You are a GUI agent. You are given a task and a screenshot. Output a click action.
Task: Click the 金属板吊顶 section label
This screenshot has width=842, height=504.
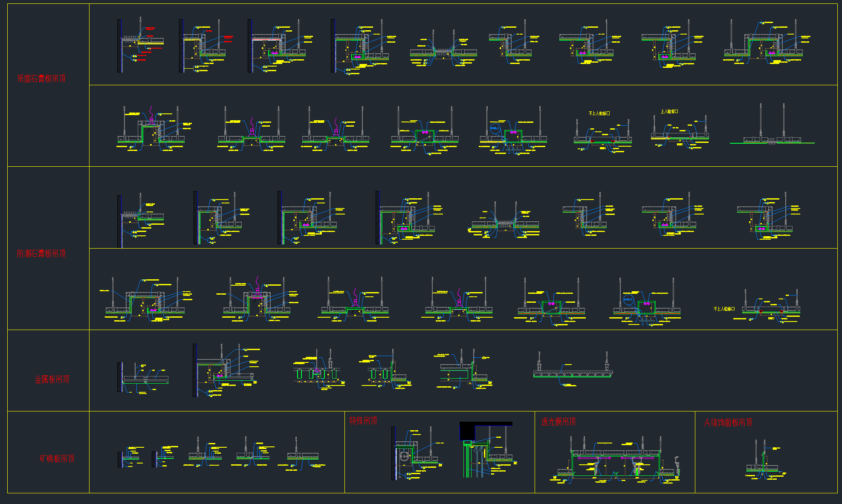coord(52,379)
